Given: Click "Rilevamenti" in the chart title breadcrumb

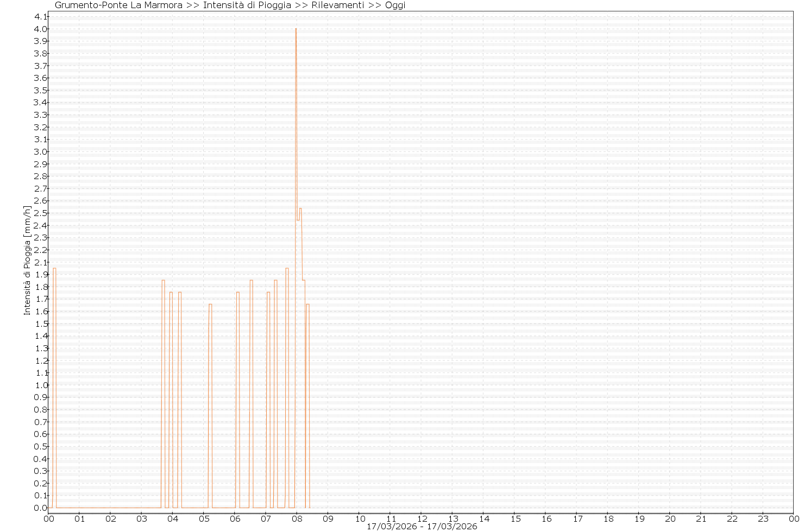Looking at the screenshot, I should pyautogui.click(x=337, y=5).
